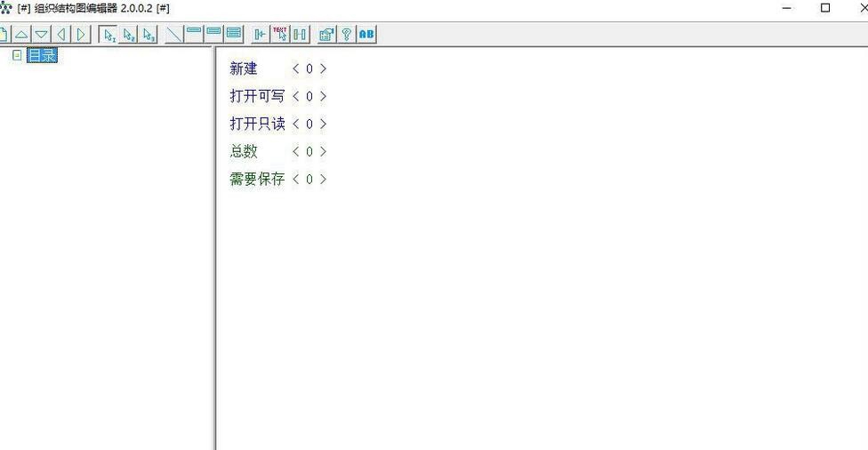The image size is (868, 450).
Task: Click the left triangle toolbar button
Action: coord(61,35)
